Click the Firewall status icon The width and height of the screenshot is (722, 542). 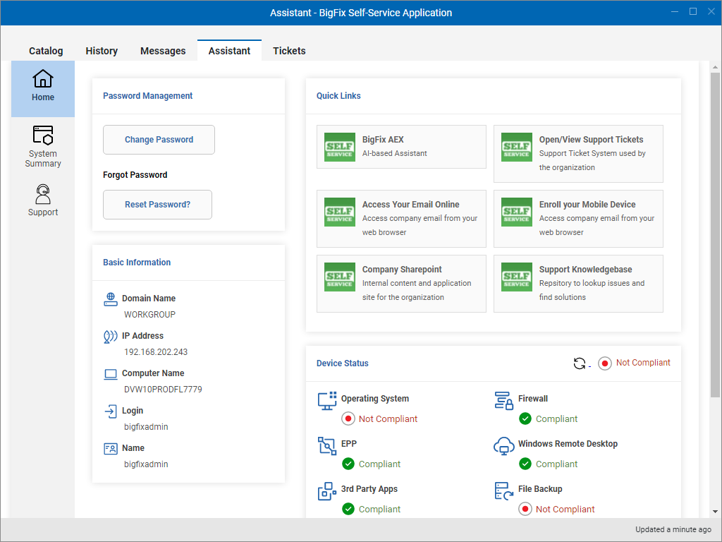pos(504,401)
